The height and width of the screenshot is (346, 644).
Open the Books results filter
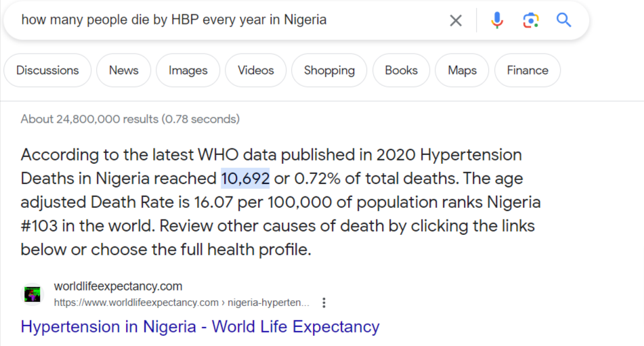click(402, 70)
